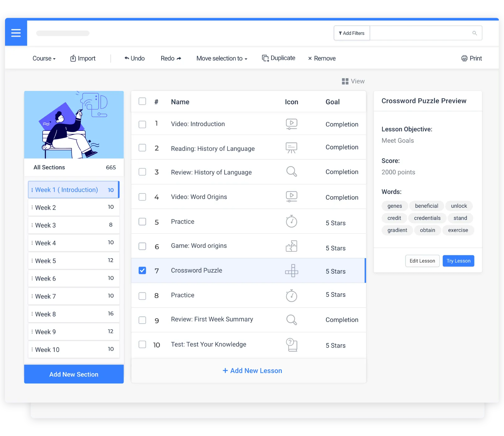Image resolution: width=504 pixels, height=436 pixels.
Task: Check the box for Video: Word Origins
Action: click(142, 197)
